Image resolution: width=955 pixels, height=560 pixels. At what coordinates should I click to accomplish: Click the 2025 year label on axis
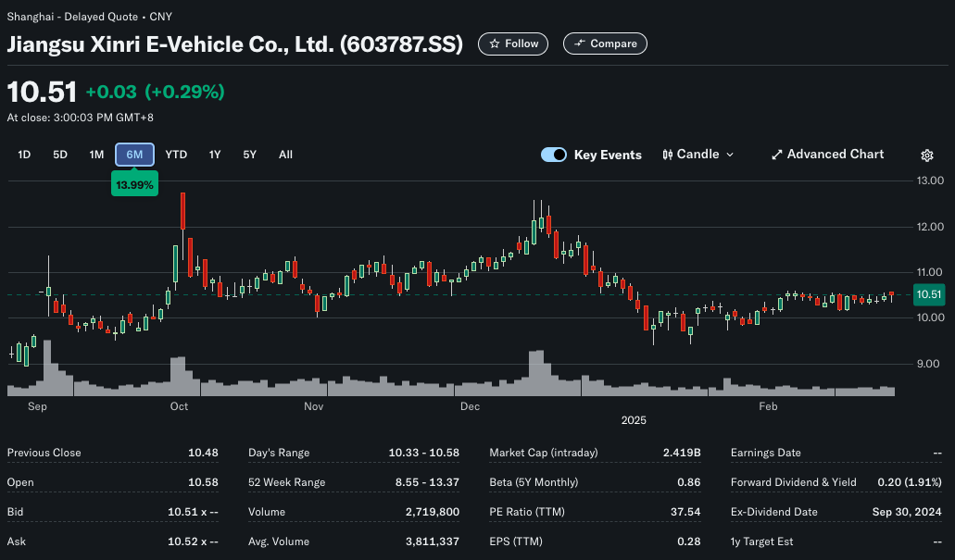click(x=634, y=420)
